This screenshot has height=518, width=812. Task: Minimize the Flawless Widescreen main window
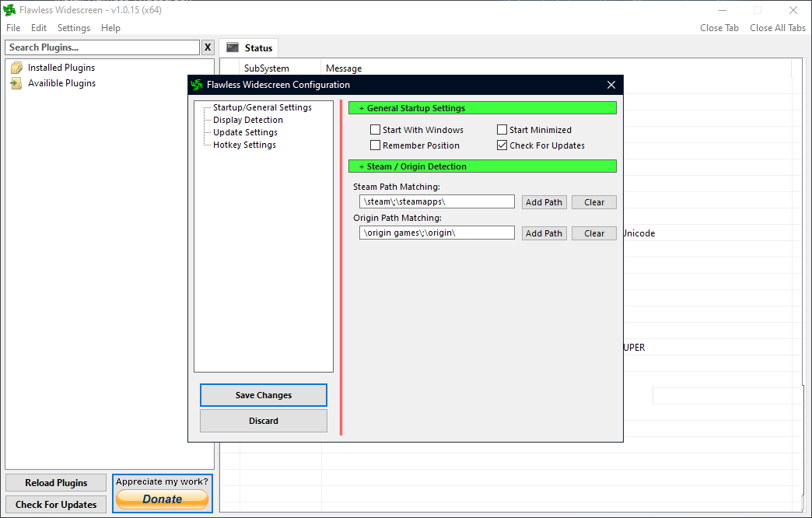click(723, 10)
